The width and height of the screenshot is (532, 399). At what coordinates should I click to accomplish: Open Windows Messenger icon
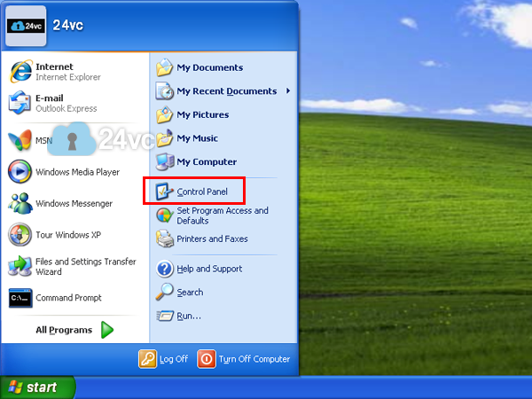tap(20, 203)
